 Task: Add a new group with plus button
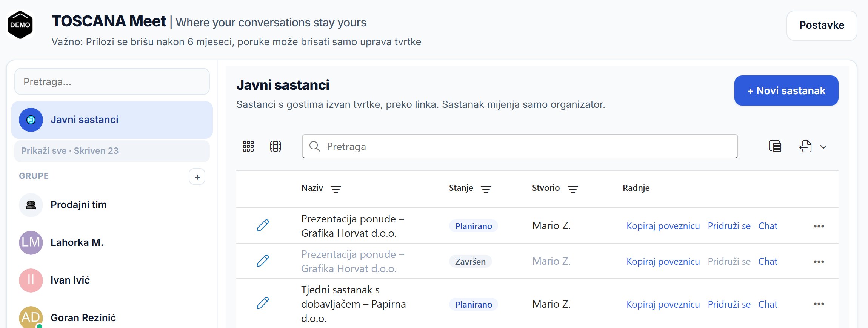pyautogui.click(x=197, y=177)
